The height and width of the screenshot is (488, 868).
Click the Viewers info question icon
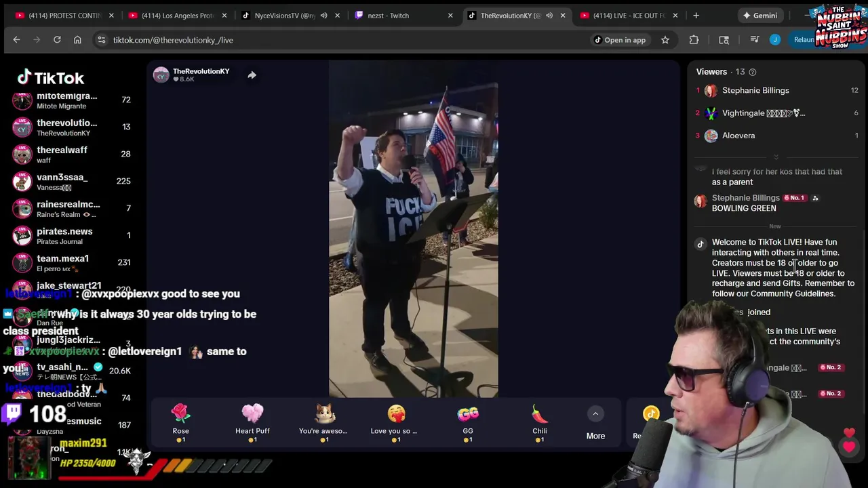(x=752, y=72)
